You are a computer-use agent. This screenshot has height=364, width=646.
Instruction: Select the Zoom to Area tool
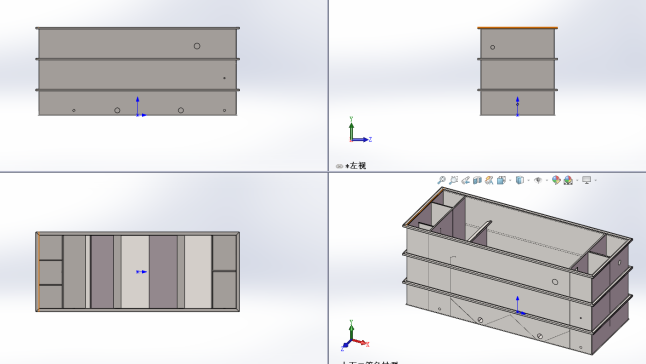(x=454, y=180)
